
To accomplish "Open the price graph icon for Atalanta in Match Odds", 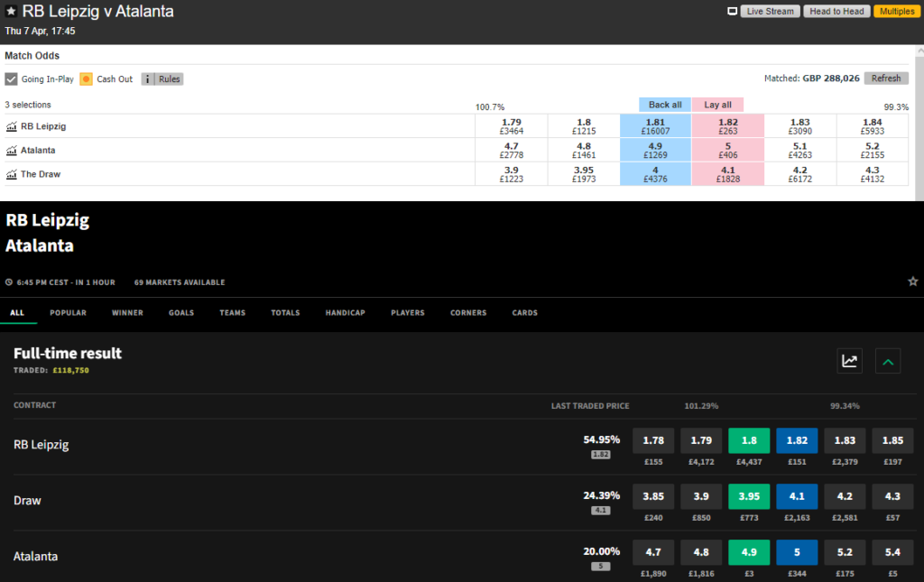I will [x=11, y=151].
